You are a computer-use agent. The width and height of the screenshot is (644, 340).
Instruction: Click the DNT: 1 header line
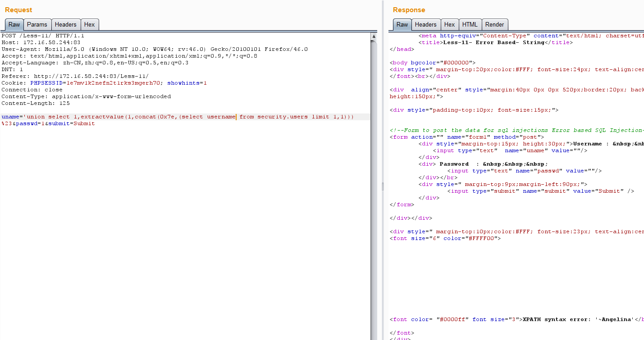[x=12, y=69]
